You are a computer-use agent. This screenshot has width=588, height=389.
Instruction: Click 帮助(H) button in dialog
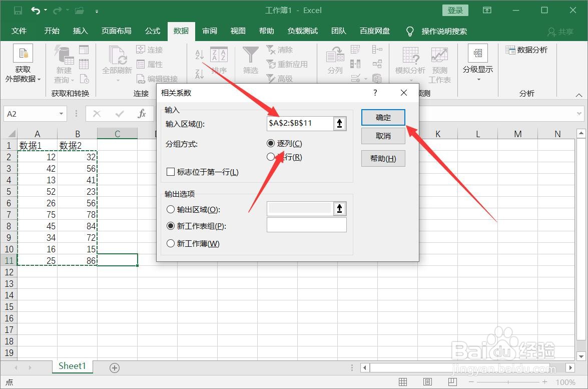click(x=383, y=158)
